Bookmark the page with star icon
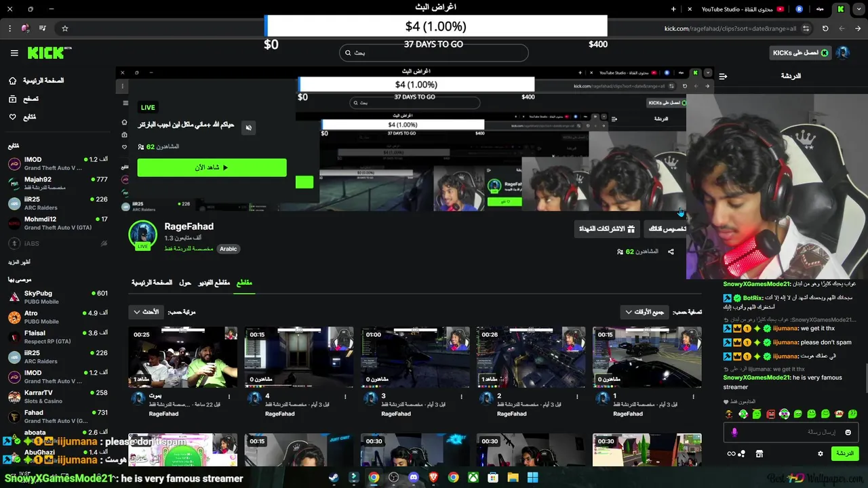This screenshot has width=868, height=488. click(x=65, y=28)
